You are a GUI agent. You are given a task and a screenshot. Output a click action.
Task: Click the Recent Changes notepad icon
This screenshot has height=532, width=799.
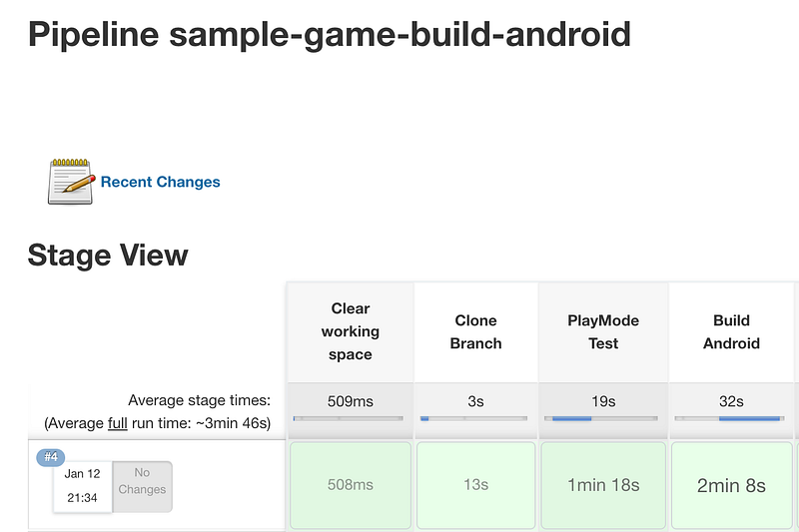pos(71,182)
